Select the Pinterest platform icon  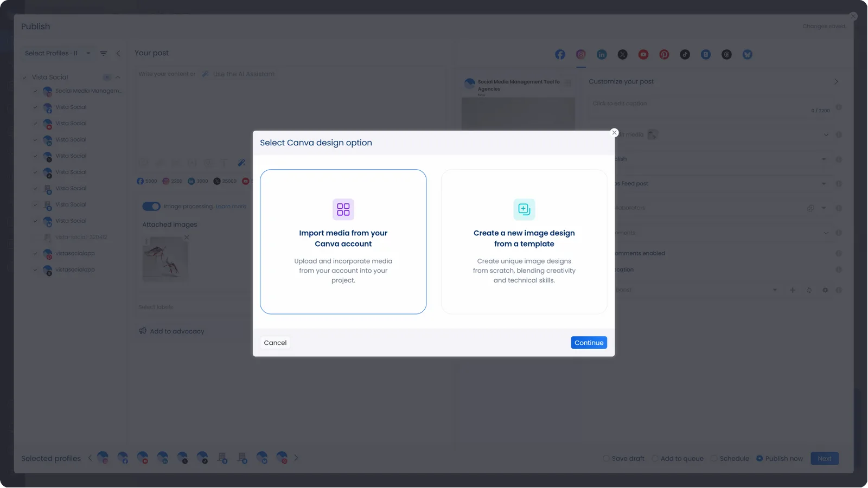coord(664,54)
